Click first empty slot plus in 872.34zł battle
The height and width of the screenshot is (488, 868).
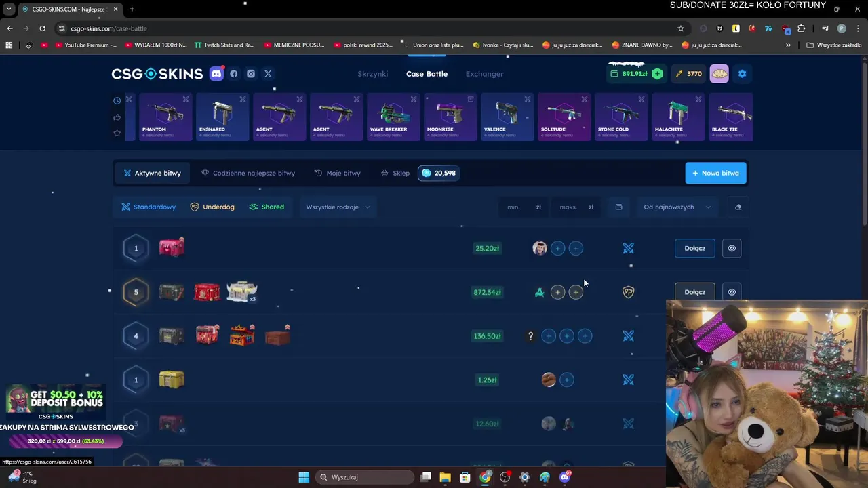pos(557,292)
